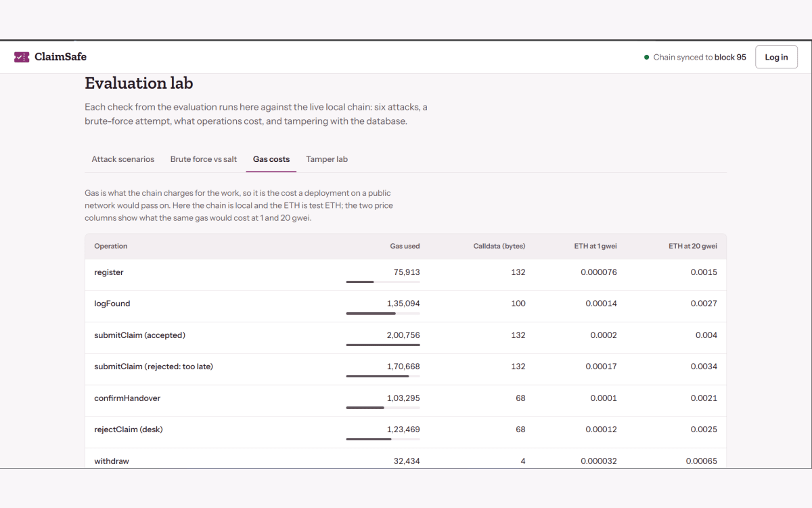Viewport: 812px width, 508px height.
Task: Select the register operation row label
Action: click(109, 272)
